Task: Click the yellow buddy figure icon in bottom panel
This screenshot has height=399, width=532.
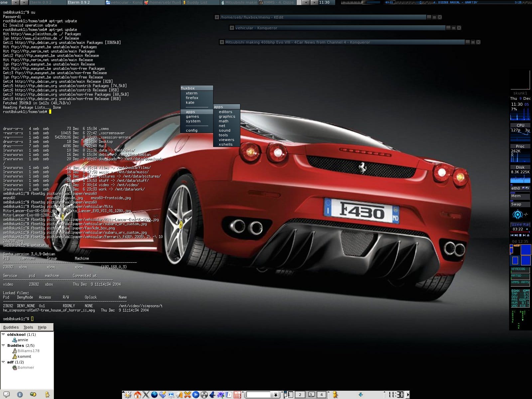Action: (x=335, y=395)
